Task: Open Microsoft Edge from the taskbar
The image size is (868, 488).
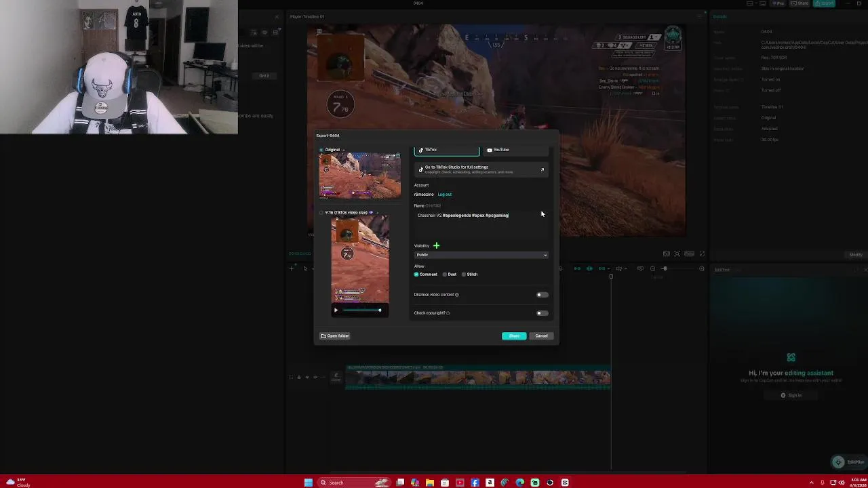Action: pyautogui.click(x=519, y=483)
